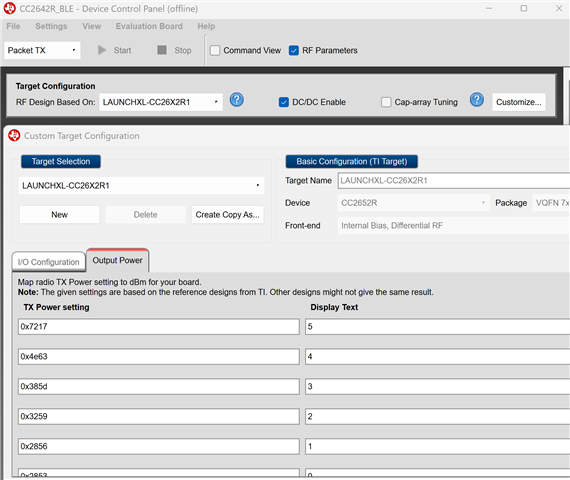Open the Package VQFN dropdown
Image resolution: width=570 pixels, height=480 pixels.
tap(551, 203)
